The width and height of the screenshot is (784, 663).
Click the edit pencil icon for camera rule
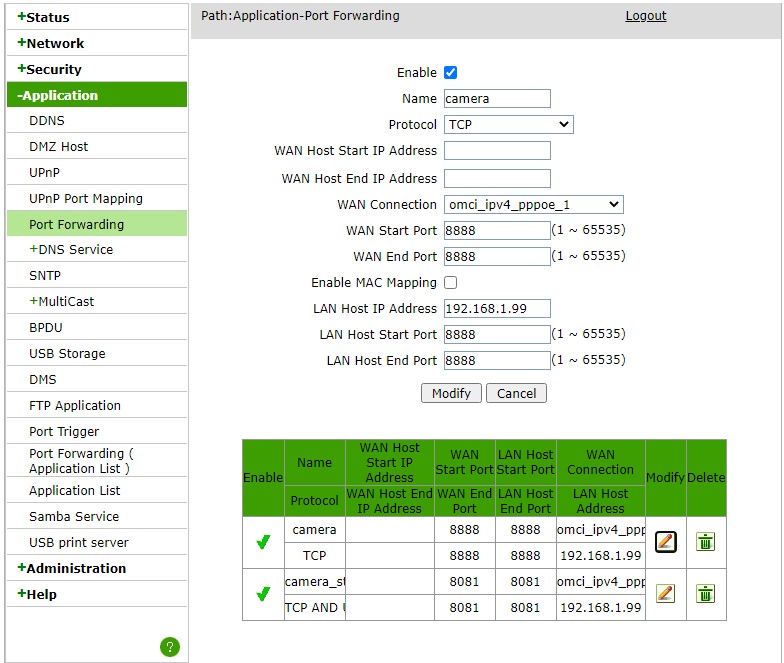(x=666, y=542)
